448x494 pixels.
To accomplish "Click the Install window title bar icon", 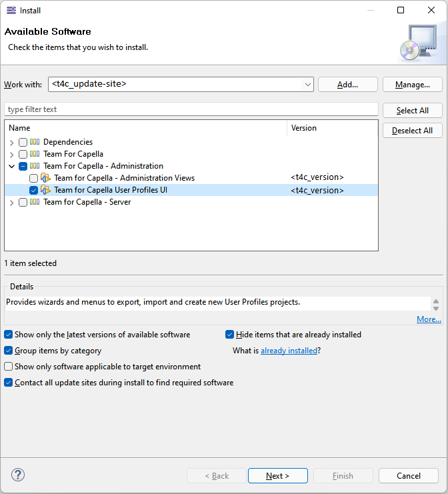I will click(10, 10).
